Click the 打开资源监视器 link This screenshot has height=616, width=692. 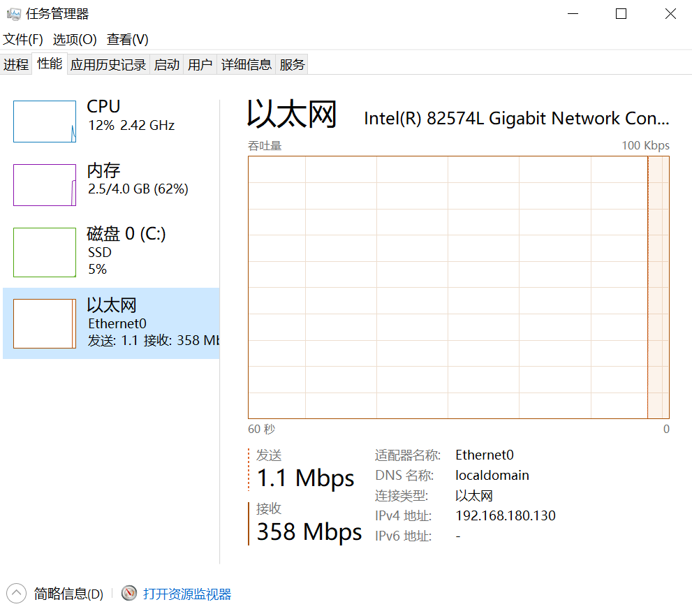[186, 594]
